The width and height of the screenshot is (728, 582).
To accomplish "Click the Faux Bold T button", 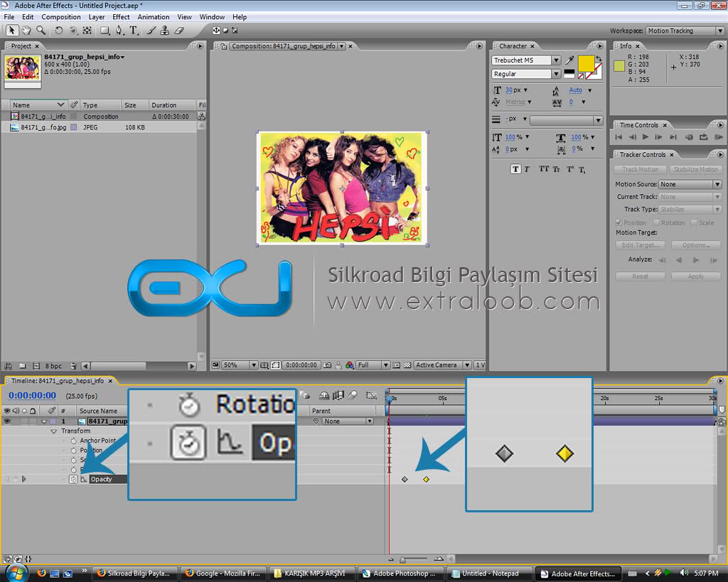I will pos(515,169).
